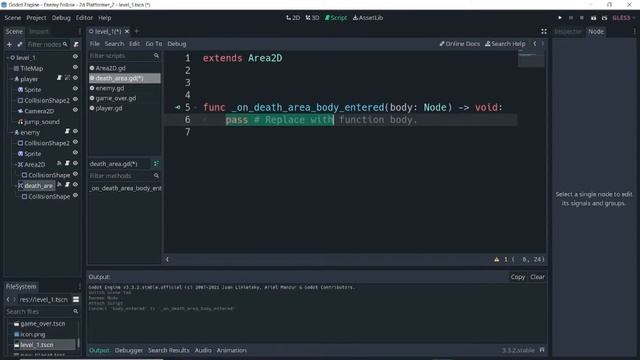Image resolution: width=640 pixels, height=360 pixels.
Task: Toggle visibility of Camera2D node
Action: pos(75,110)
